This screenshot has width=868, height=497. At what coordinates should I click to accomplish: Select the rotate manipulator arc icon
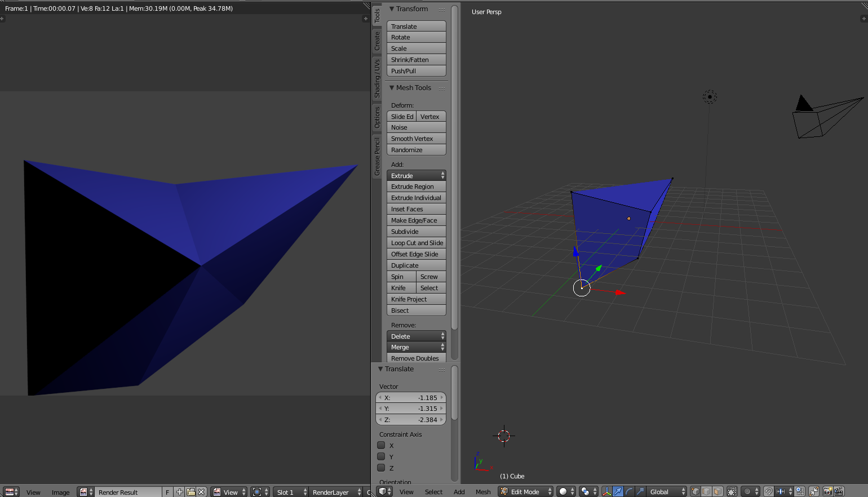pos(629,491)
